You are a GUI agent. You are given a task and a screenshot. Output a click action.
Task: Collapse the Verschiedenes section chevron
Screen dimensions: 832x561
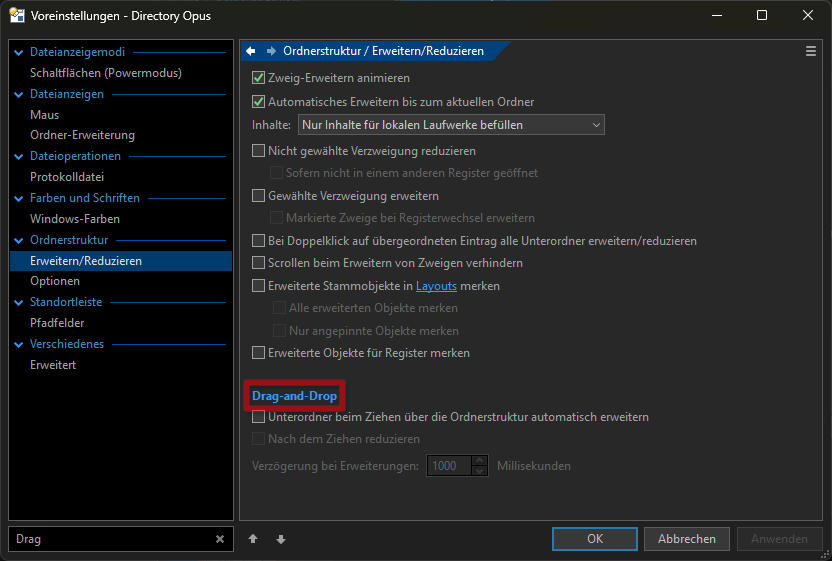(x=19, y=344)
